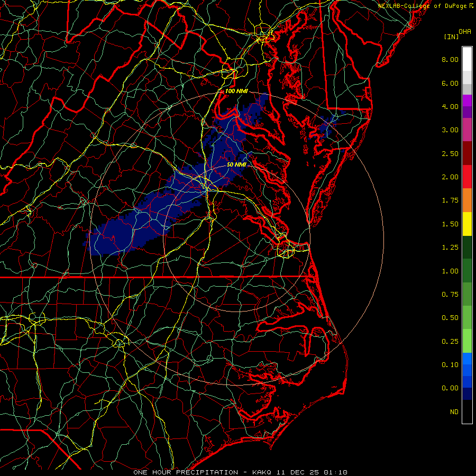Pick the bright red swatch in the color scale
Screen dimensions: 476x476
(x=467, y=177)
